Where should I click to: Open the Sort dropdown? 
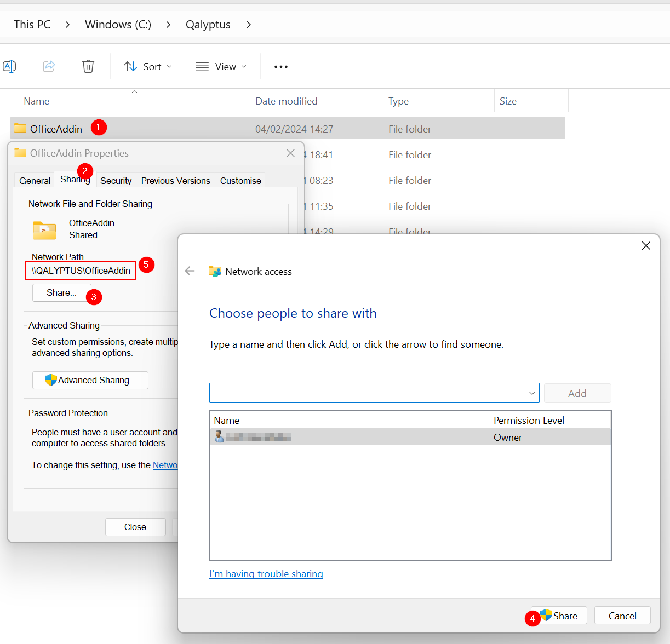click(x=148, y=66)
